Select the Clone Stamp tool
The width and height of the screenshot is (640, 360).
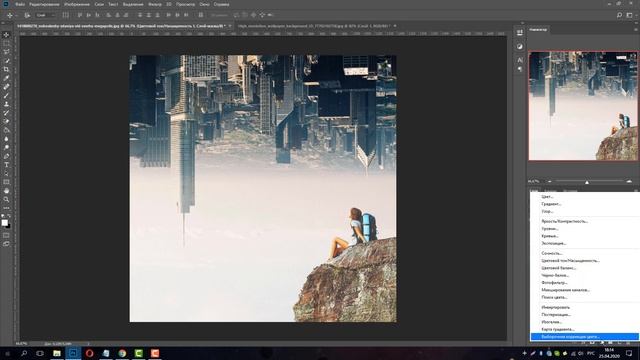point(6,104)
